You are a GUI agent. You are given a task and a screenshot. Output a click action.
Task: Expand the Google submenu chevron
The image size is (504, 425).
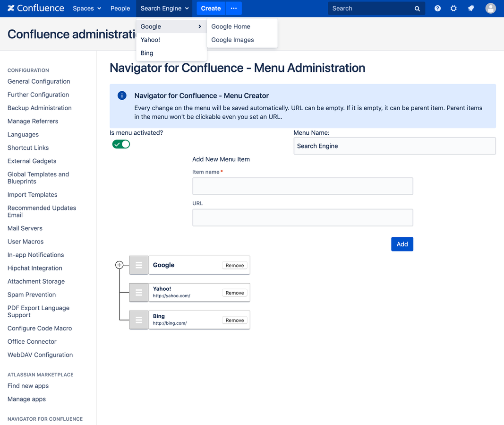click(x=200, y=26)
